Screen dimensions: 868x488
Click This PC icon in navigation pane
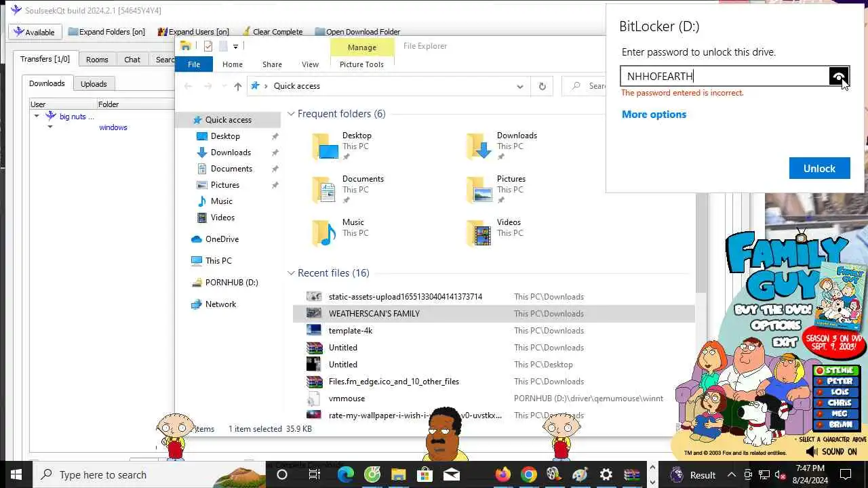click(x=197, y=261)
